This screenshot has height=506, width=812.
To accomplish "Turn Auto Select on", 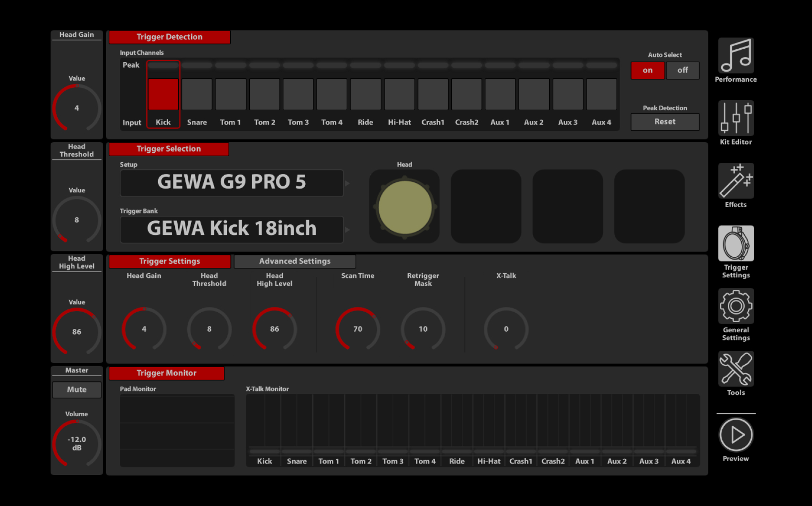I will click(647, 70).
